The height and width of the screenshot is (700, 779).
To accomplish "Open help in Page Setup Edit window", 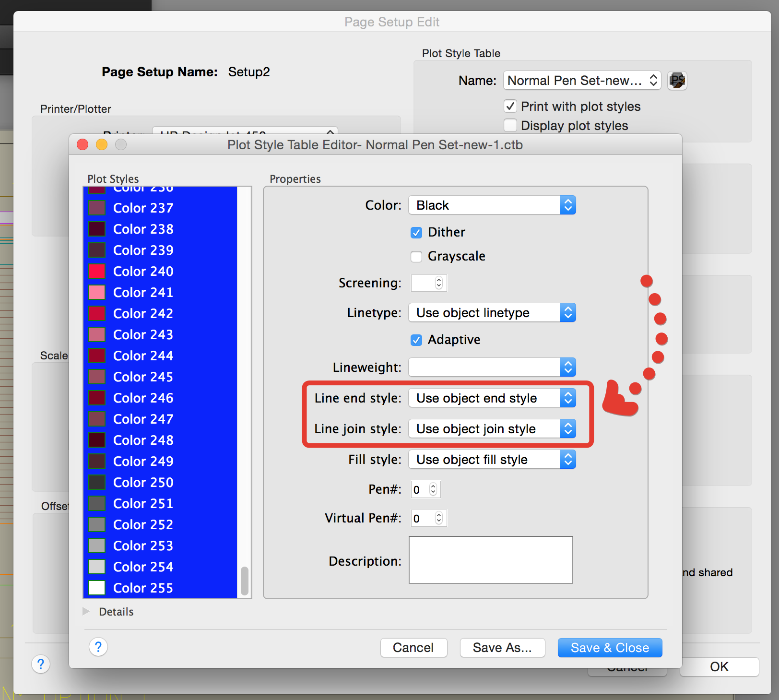I will (41, 664).
